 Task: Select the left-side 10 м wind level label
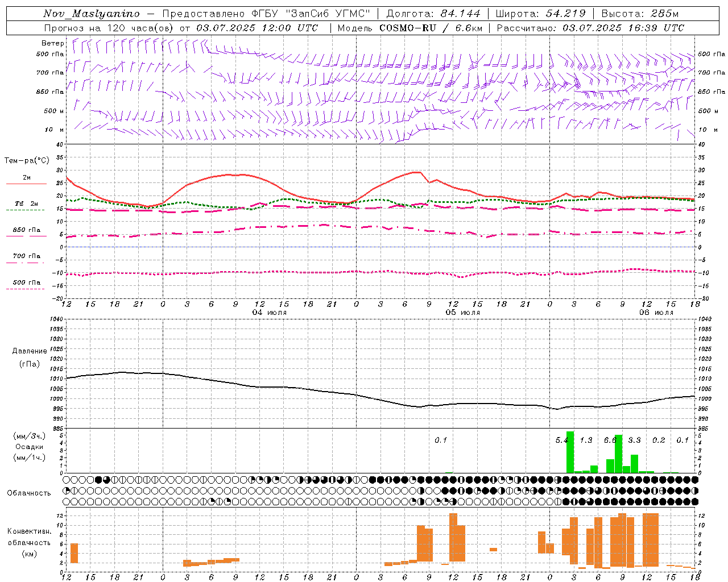point(54,130)
